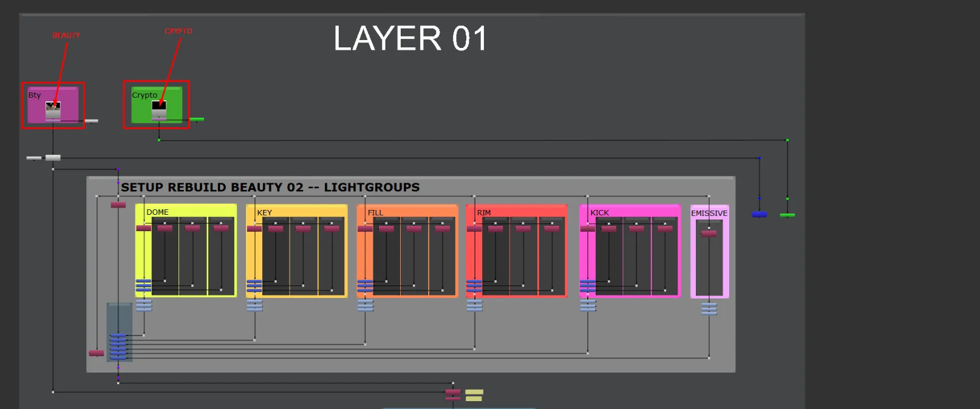Click the green node at far right
Image resolution: width=980 pixels, height=409 pixels.
[787, 215]
